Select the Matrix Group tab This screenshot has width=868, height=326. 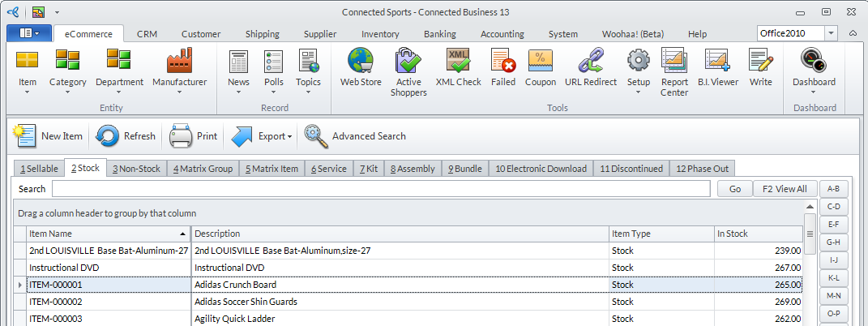[203, 169]
